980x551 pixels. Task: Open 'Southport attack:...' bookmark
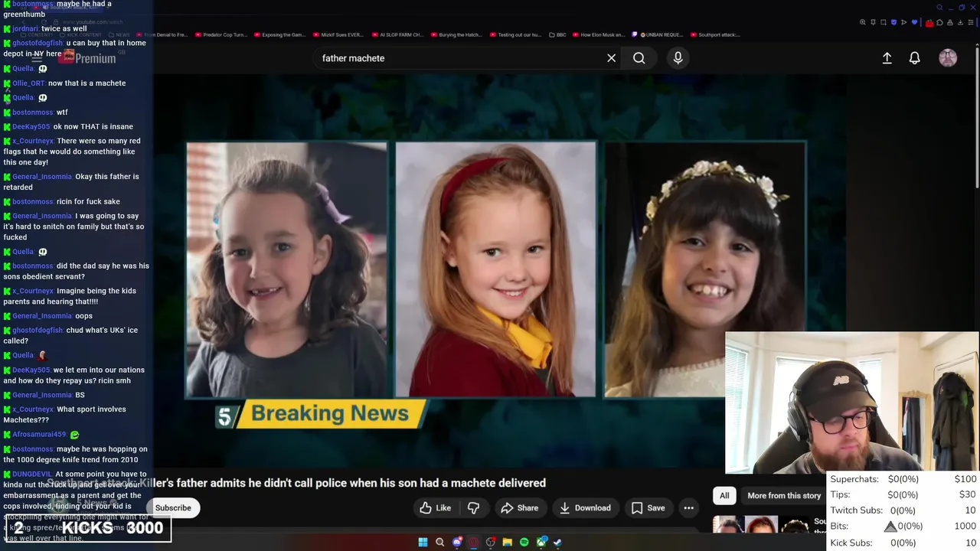(x=714, y=34)
